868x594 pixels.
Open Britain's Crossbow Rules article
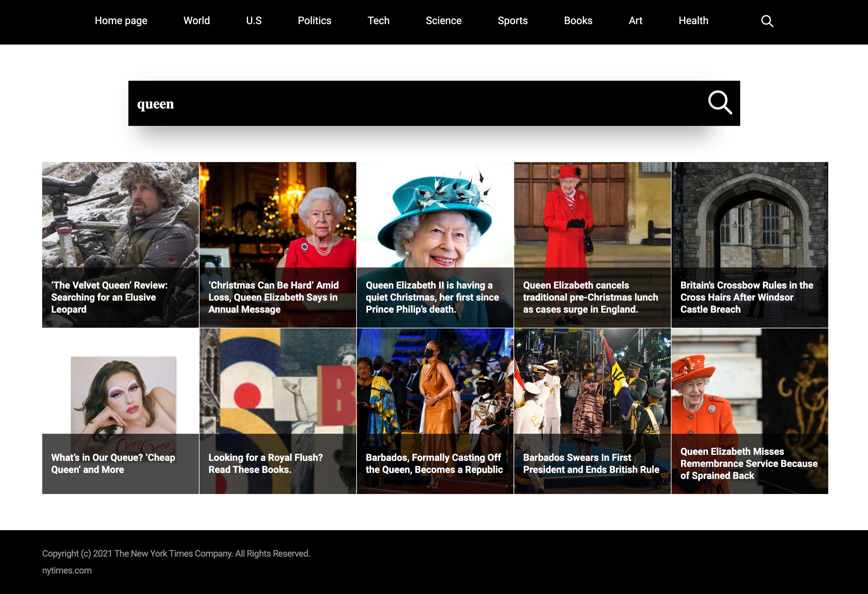click(750, 245)
